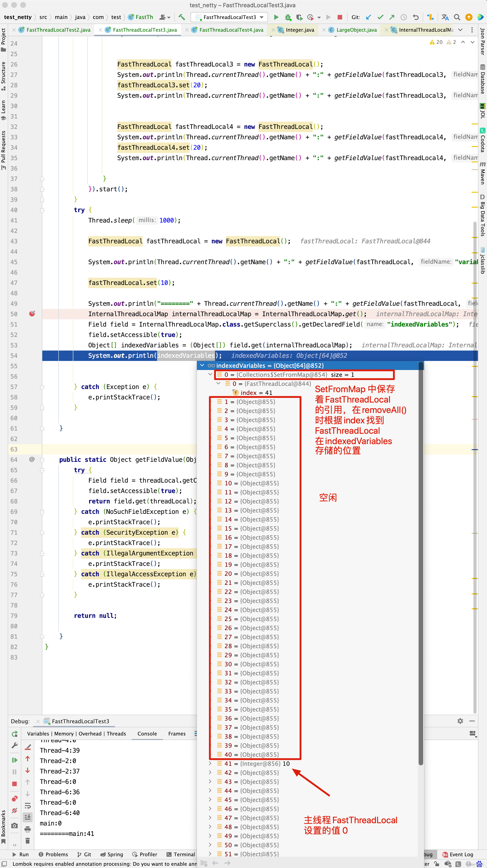Stop the run with the red square in the top toolbar
The width and height of the screenshot is (487, 868).
point(340,17)
